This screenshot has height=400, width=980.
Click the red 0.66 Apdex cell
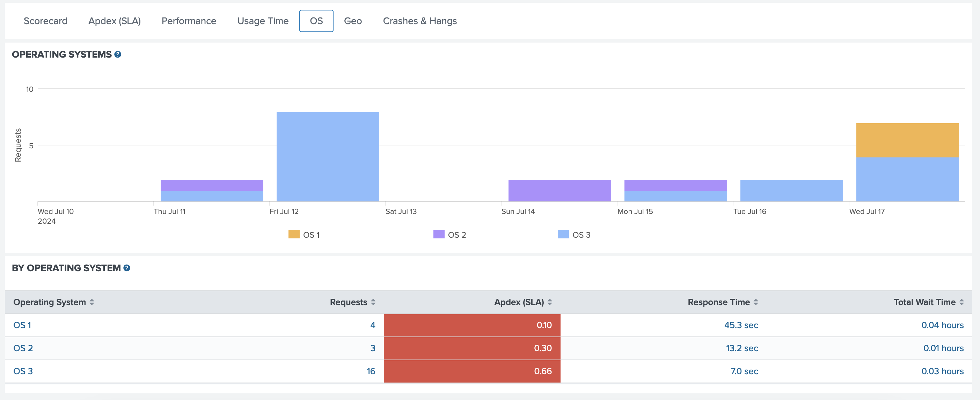472,371
